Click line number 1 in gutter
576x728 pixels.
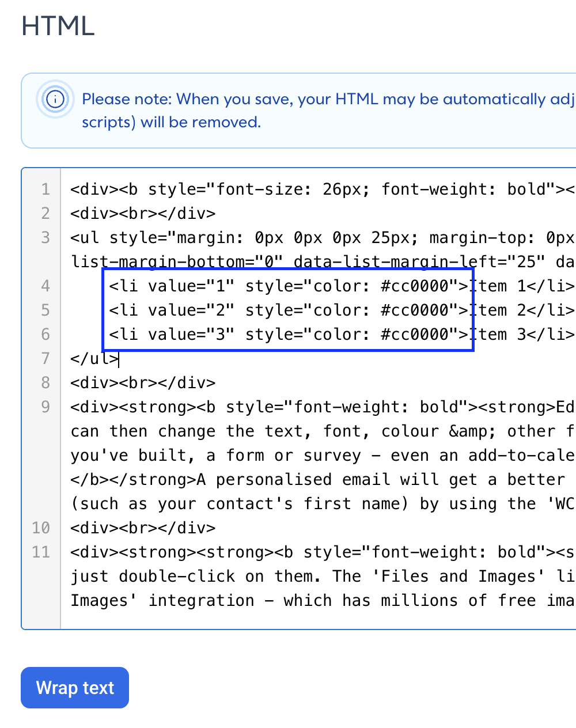(x=46, y=189)
